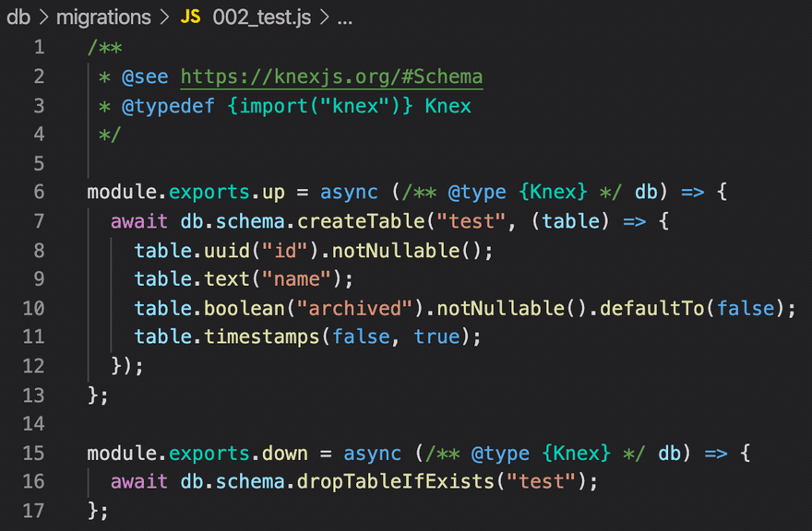Open the knexjs.org Schema documentation link
The image size is (812, 531).
click(331, 77)
